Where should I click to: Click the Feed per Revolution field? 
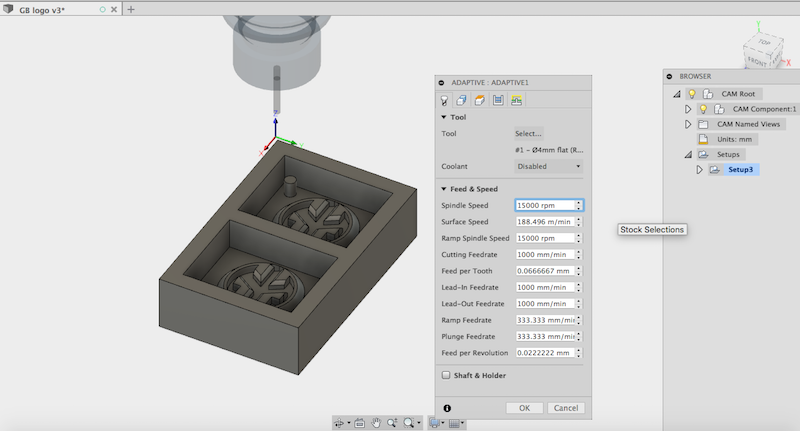(545, 353)
